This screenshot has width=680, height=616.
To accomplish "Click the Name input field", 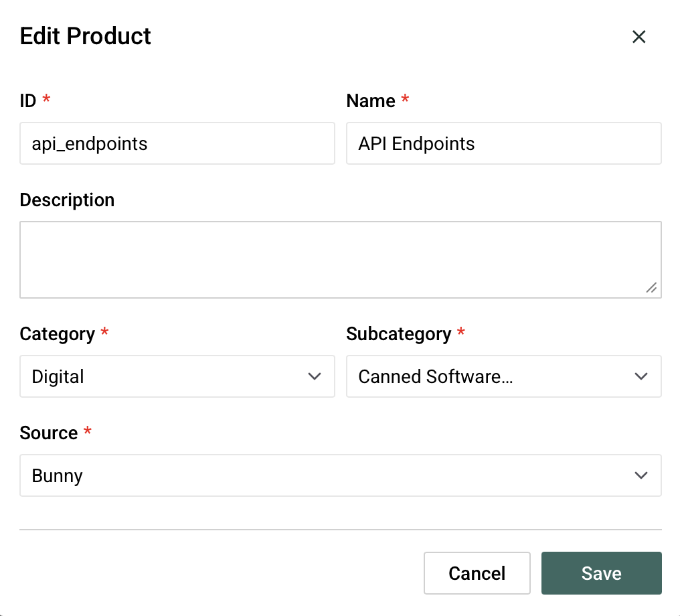I will [x=503, y=143].
